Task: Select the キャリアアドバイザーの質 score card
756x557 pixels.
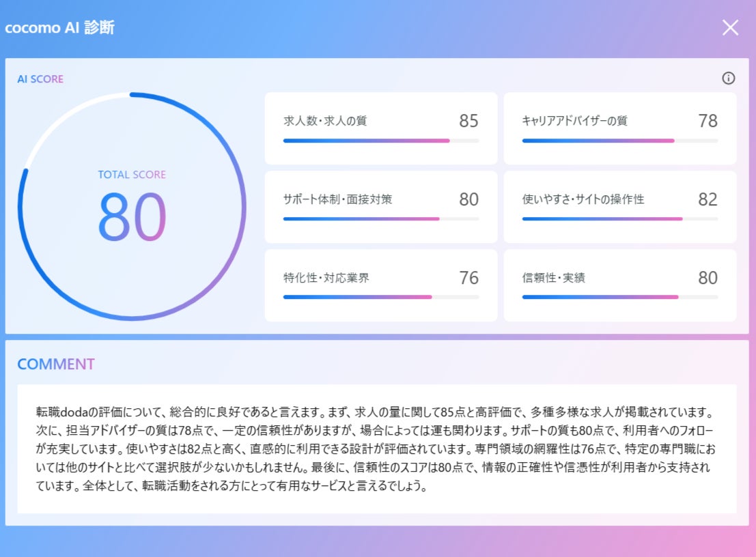Action: (619, 128)
